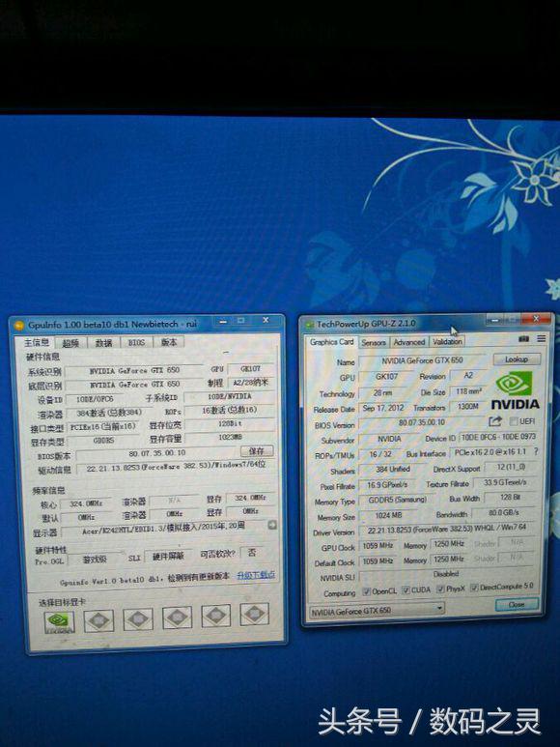The height and width of the screenshot is (747, 560).
Task: Click the Close button in GPU-Z
Action: coord(517,604)
